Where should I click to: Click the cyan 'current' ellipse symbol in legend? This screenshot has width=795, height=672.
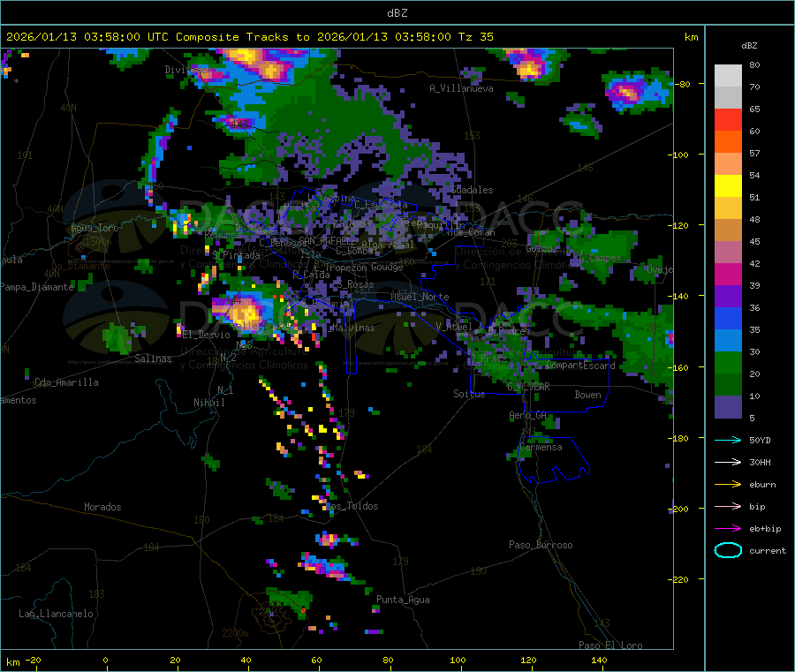(728, 550)
